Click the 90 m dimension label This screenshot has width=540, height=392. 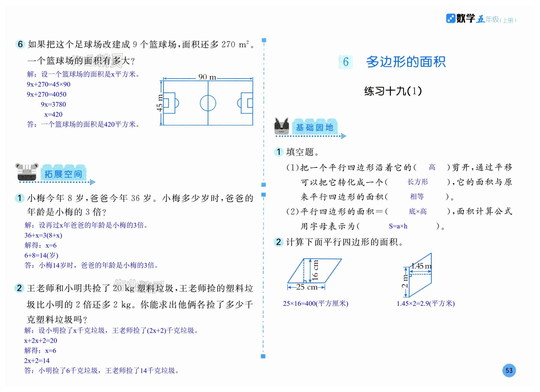207,77
